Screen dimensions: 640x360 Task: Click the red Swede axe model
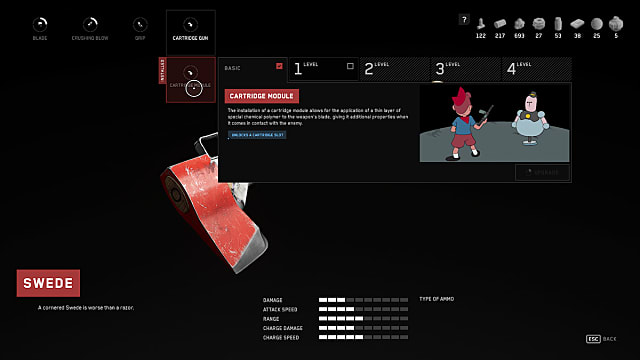click(214, 204)
